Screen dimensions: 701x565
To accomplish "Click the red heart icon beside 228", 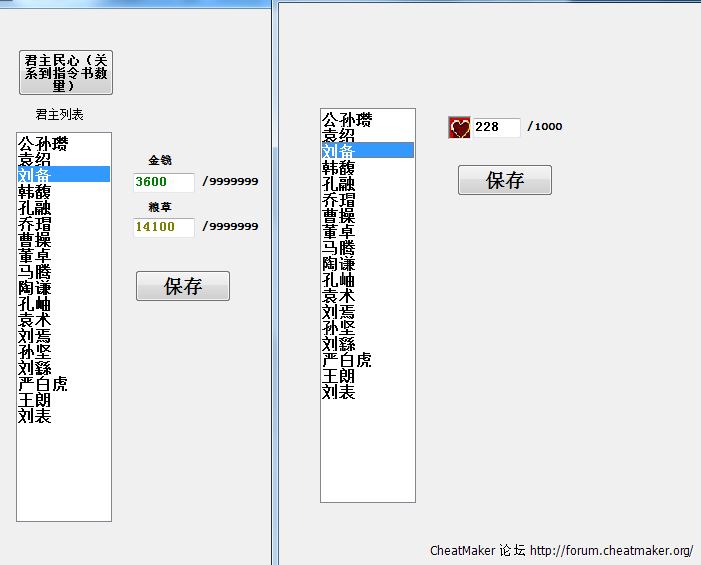I will click(459, 127).
